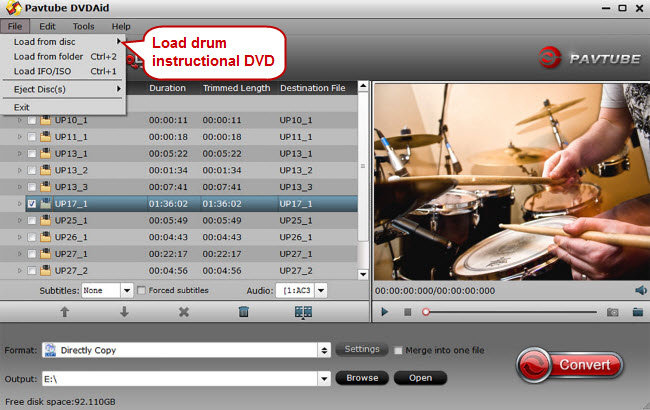Click the Open button
Image resolution: width=650 pixels, height=410 pixels.
tap(420, 378)
